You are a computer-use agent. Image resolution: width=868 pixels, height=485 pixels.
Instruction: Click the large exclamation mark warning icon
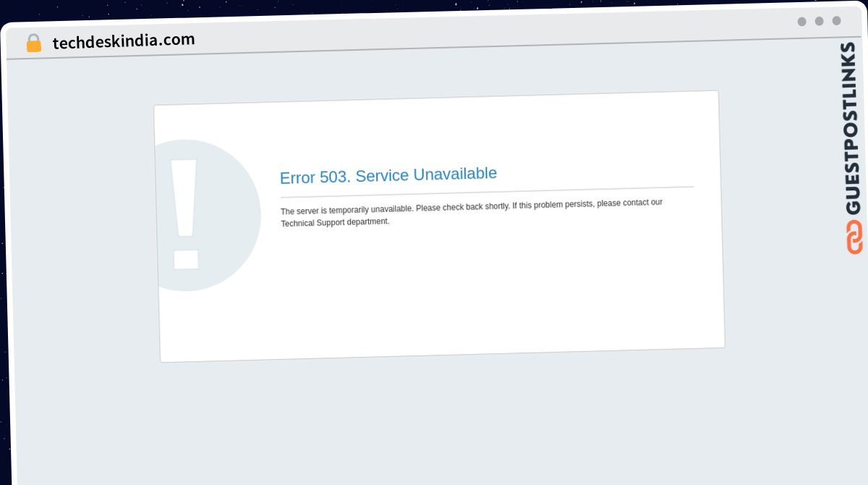pos(208,216)
